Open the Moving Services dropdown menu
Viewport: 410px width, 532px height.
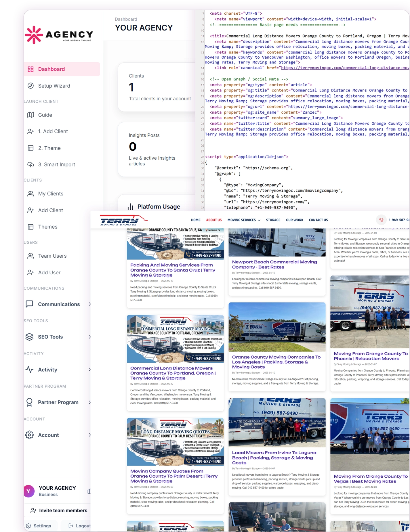[x=244, y=220]
